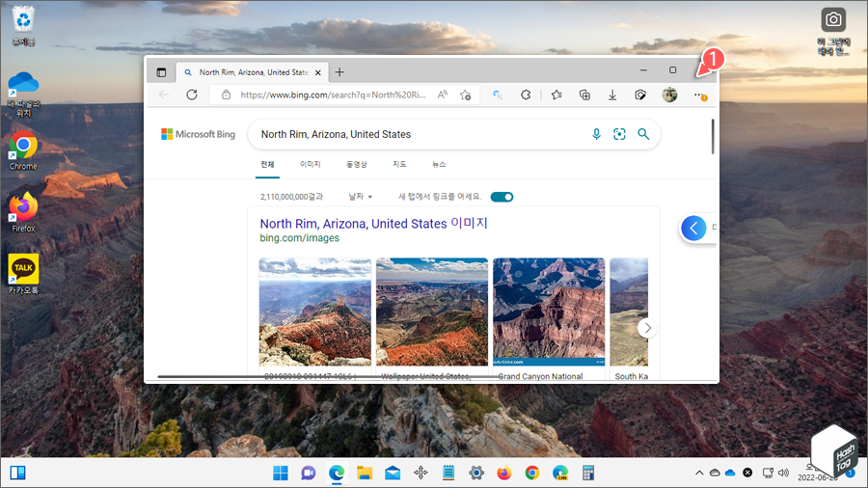This screenshot has width=868, height=488.
Task: Show hidden system tray icons chevron
Action: (699, 473)
